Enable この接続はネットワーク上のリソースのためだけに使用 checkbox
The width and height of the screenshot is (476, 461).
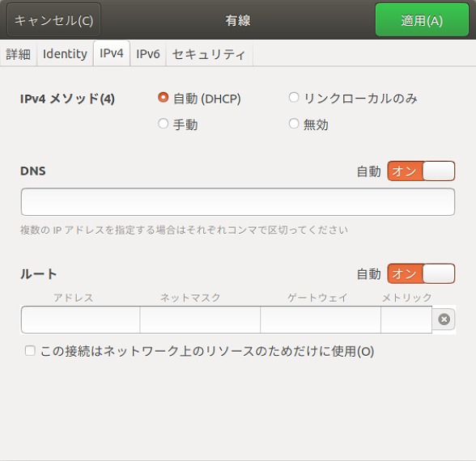(x=30, y=351)
